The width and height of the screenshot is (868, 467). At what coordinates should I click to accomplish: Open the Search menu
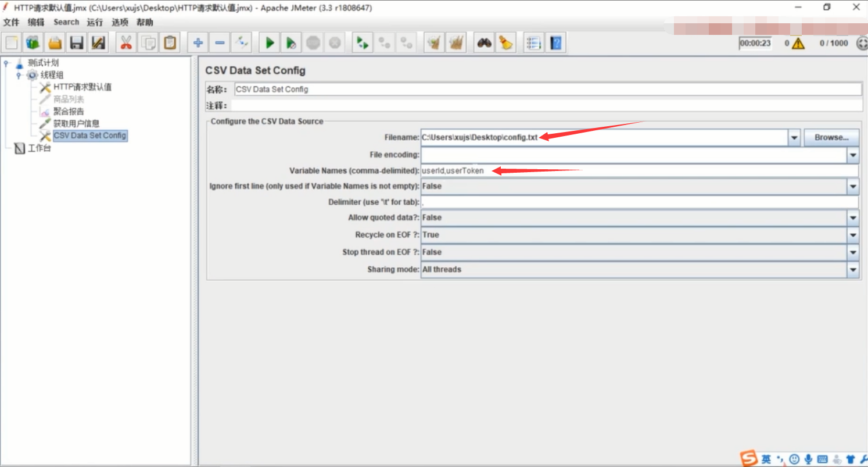coord(66,22)
